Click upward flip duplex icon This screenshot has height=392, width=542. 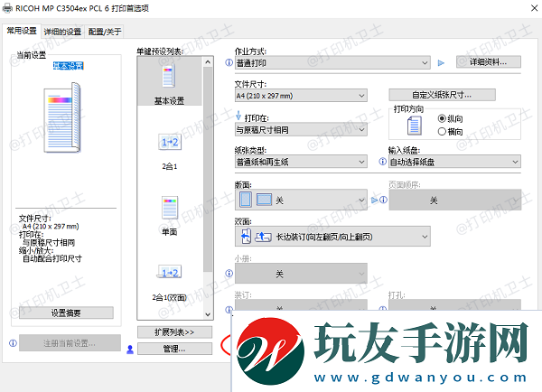[x=263, y=237]
